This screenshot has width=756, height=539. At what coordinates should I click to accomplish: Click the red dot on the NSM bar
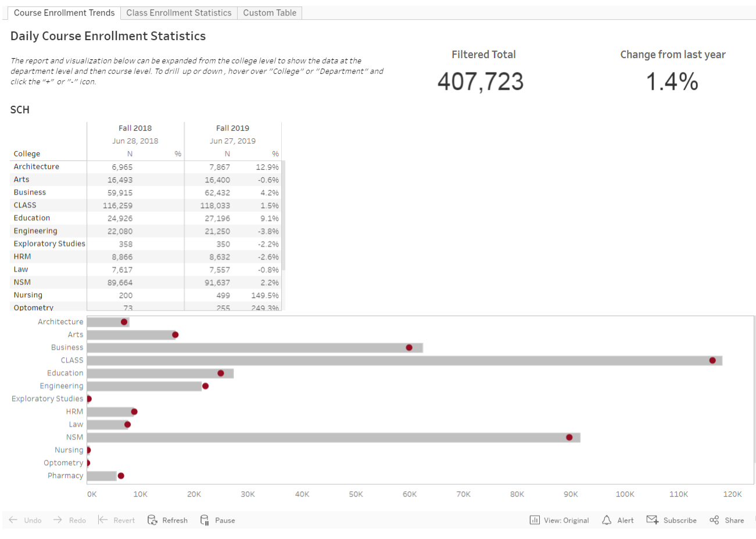[x=569, y=437]
